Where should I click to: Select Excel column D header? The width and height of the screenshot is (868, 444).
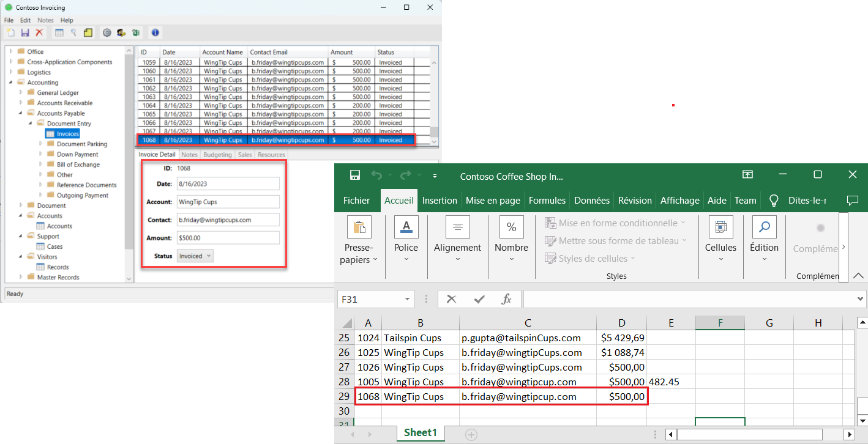pyautogui.click(x=621, y=323)
